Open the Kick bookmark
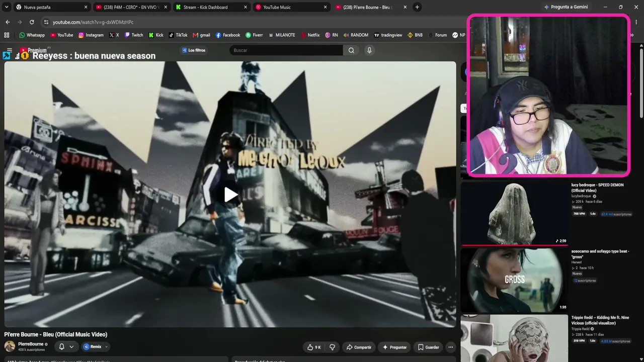The width and height of the screenshot is (644, 362). pyautogui.click(x=156, y=35)
